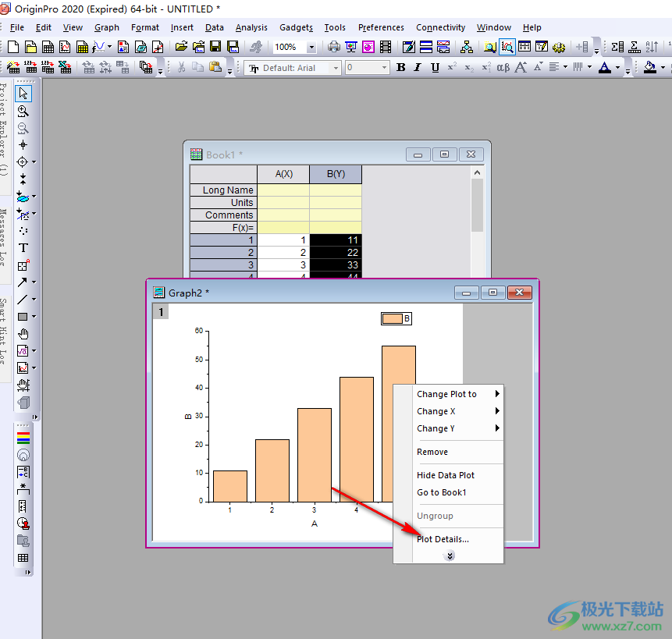Open the Analysis menu
Screen dimensions: 672x639
(251, 27)
